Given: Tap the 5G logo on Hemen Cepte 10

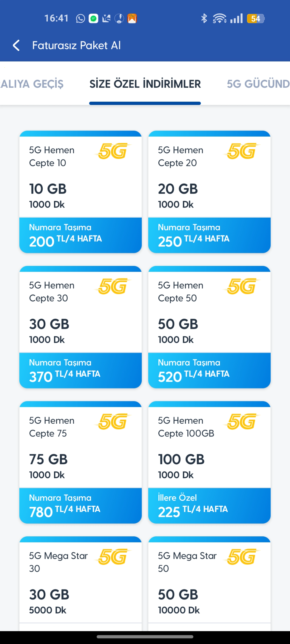Looking at the screenshot, I should (113, 151).
